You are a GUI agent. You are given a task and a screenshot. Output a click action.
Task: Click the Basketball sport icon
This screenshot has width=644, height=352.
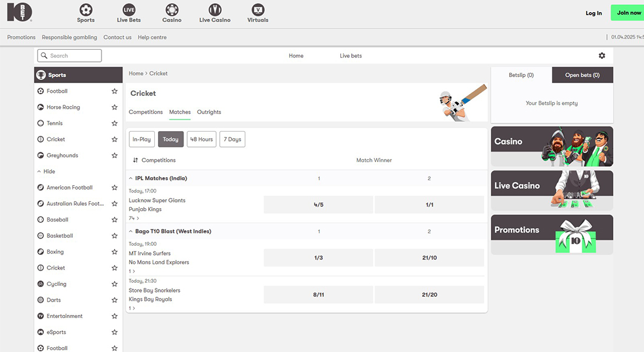point(41,235)
